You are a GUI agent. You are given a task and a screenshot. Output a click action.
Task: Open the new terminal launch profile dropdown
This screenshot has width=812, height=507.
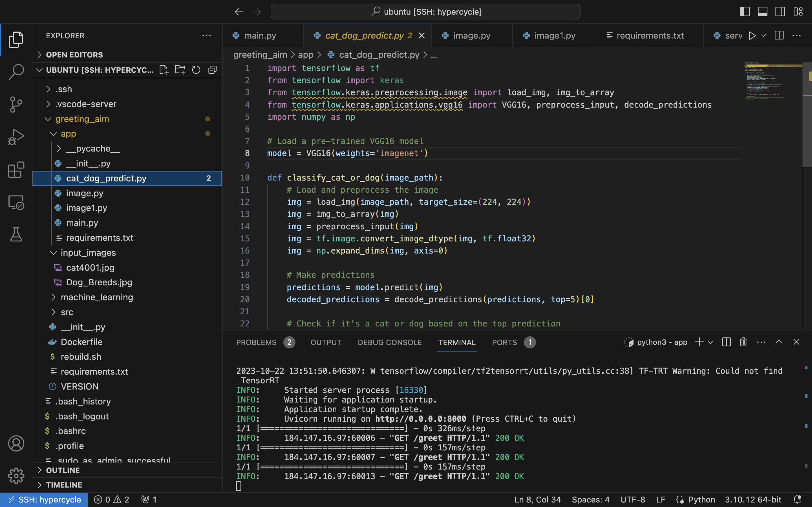pos(711,342)
